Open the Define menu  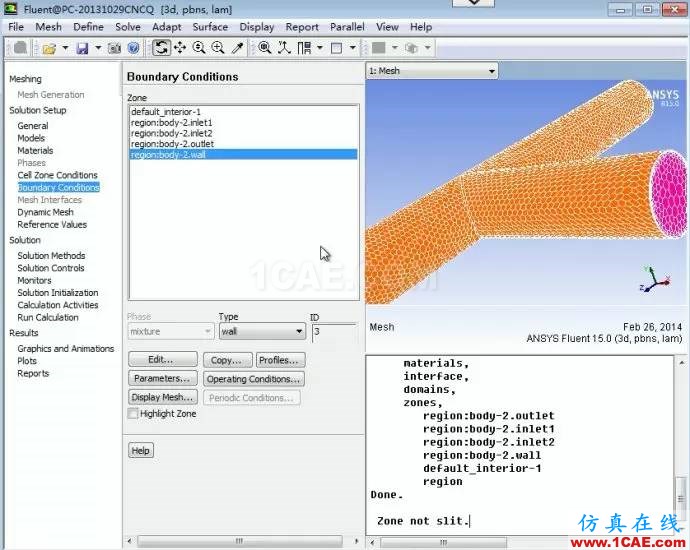[88, 27]
